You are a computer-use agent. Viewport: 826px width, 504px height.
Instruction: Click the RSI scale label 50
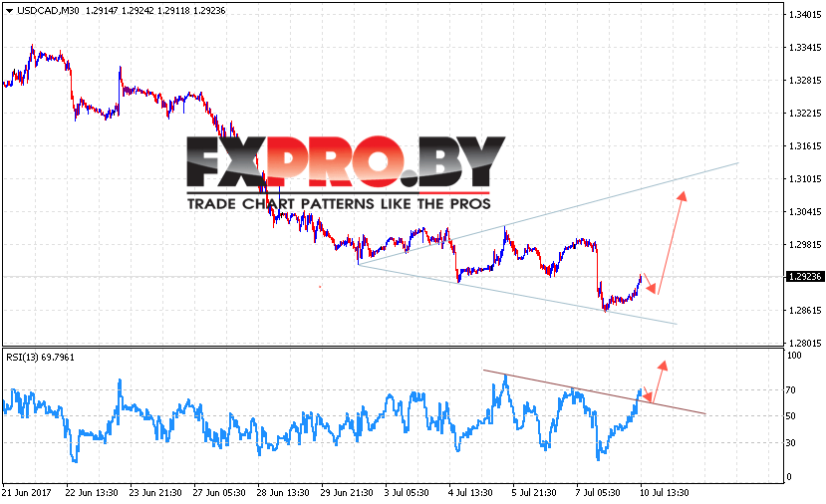pos(791,416)
